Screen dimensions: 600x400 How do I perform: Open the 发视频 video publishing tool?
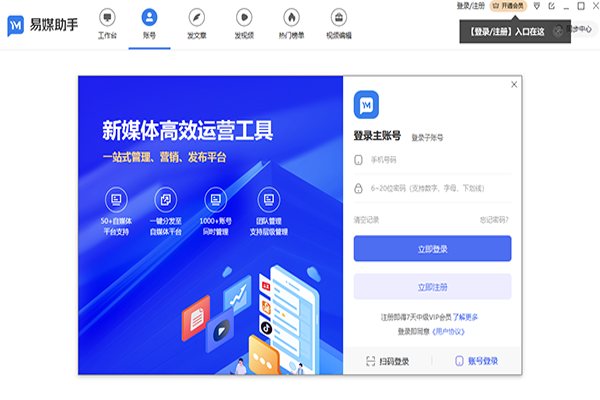pyautogui.click(x=244, y=24)
